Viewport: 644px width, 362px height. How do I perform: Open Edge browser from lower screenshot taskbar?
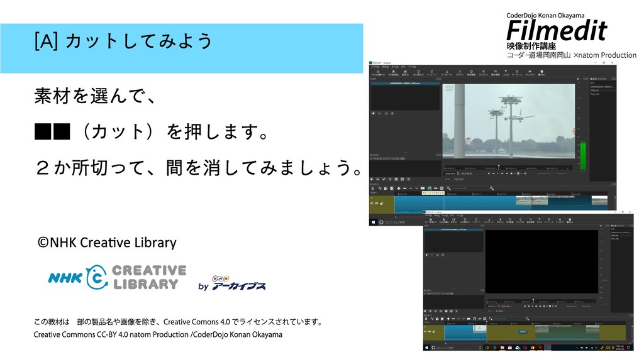[495, 348]
